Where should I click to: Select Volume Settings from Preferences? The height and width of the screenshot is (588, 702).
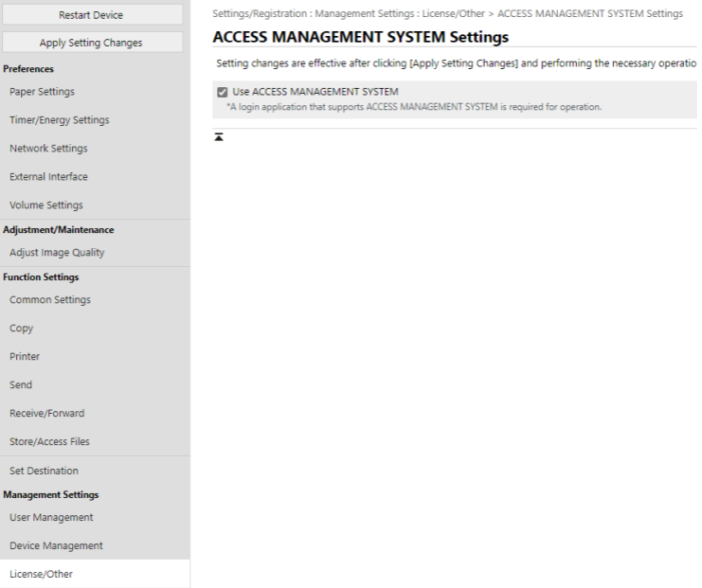click(x=45, y=205)
